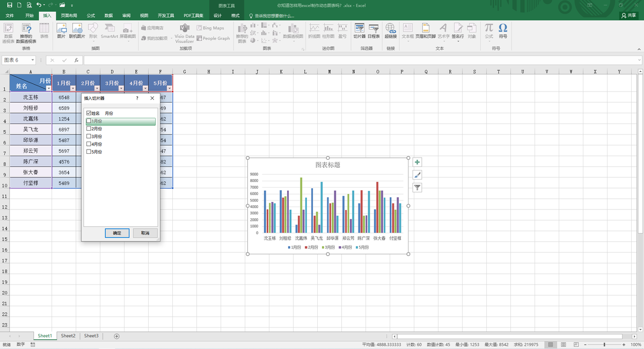The height and width of the screenshot is (349, 644).
Task: Open the My Add-ins (我的加载项) dropdown
Action: coord(157,38)
